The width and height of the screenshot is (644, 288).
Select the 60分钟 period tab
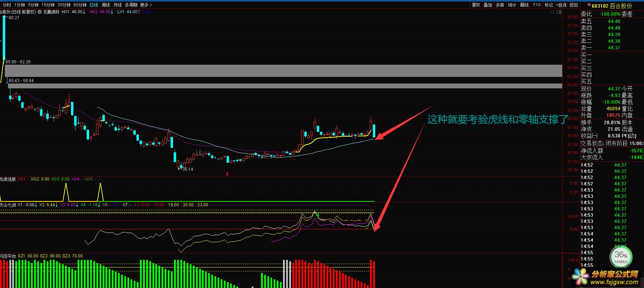(x=80, y=5)
